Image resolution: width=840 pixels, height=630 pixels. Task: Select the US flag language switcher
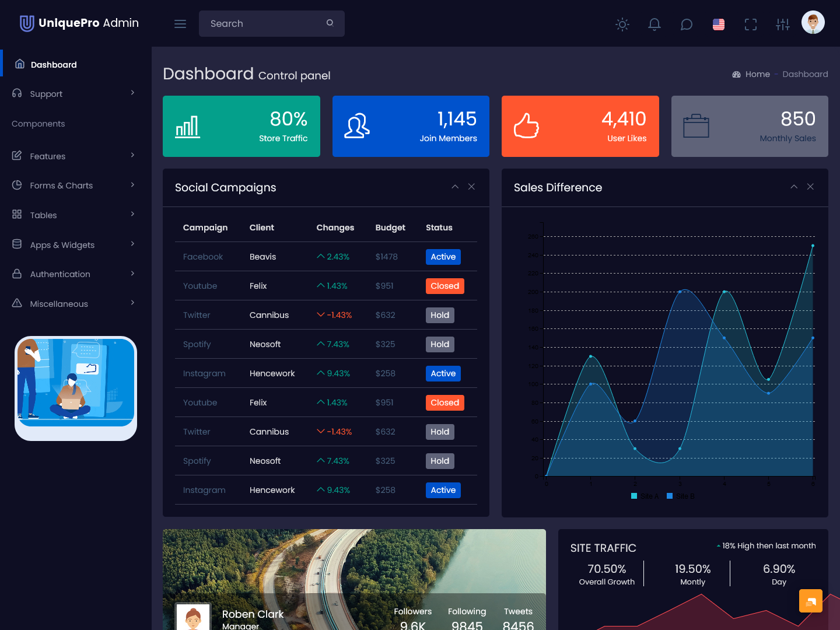(718, 24)
